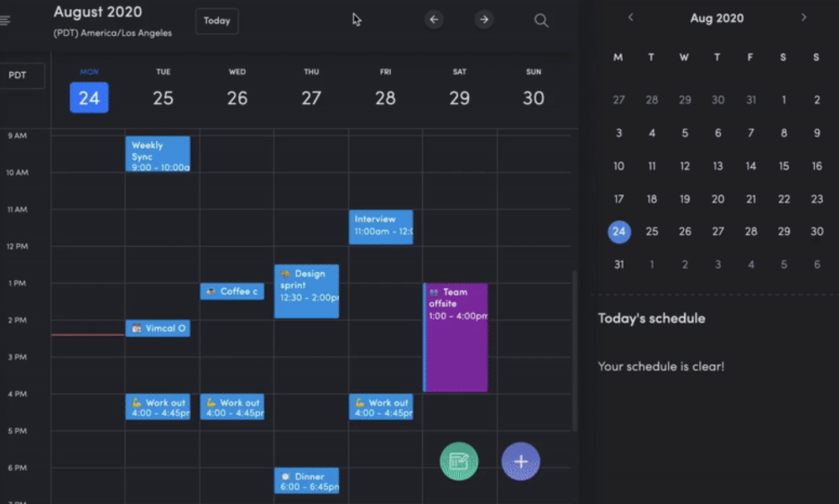Viewport: 839px width, 504px height.
Task: Select date 12 in mini calendar
Action: tap(685, 166)
